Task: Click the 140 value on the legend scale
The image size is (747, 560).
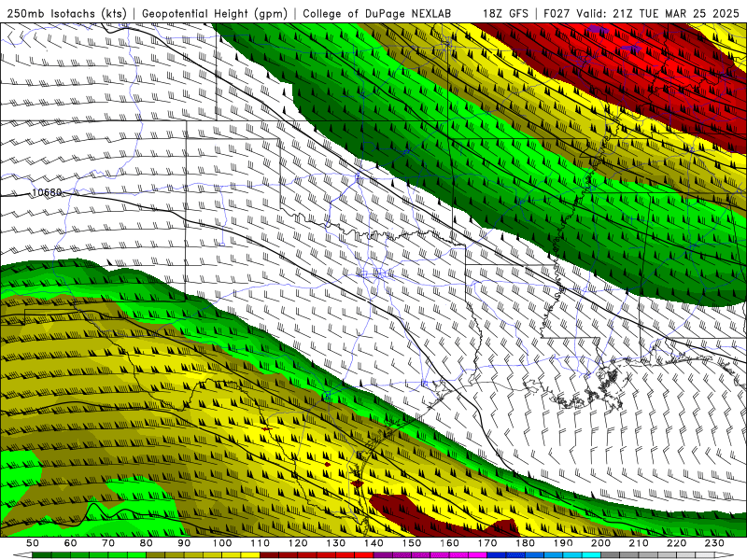Action: (373, 543)
